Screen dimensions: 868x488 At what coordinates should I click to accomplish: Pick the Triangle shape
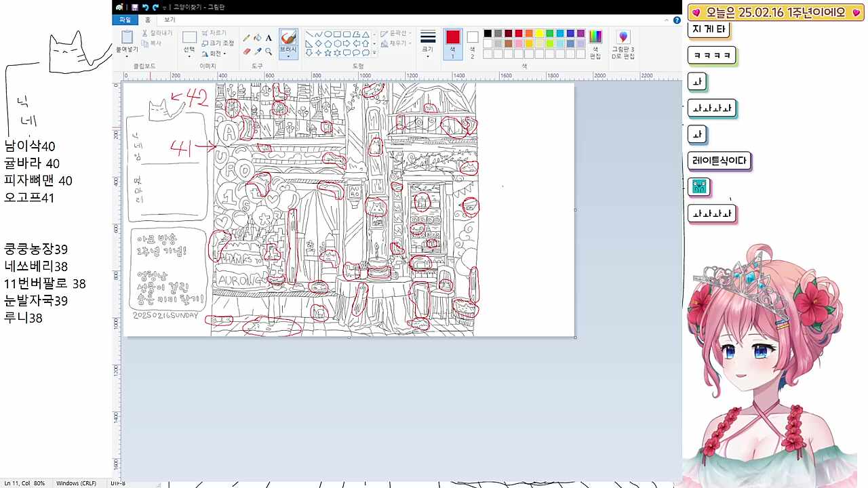click(366, 34)
